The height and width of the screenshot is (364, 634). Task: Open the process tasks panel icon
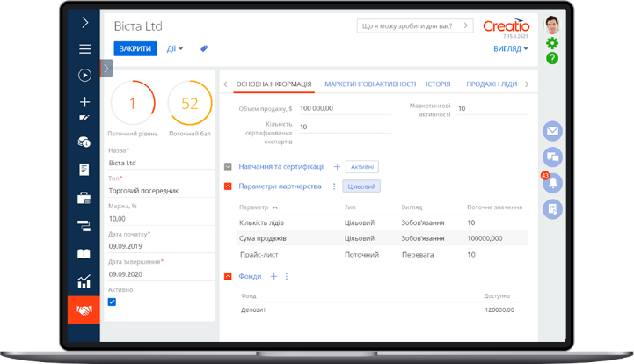pyautogui.click(x=552, y=209)
